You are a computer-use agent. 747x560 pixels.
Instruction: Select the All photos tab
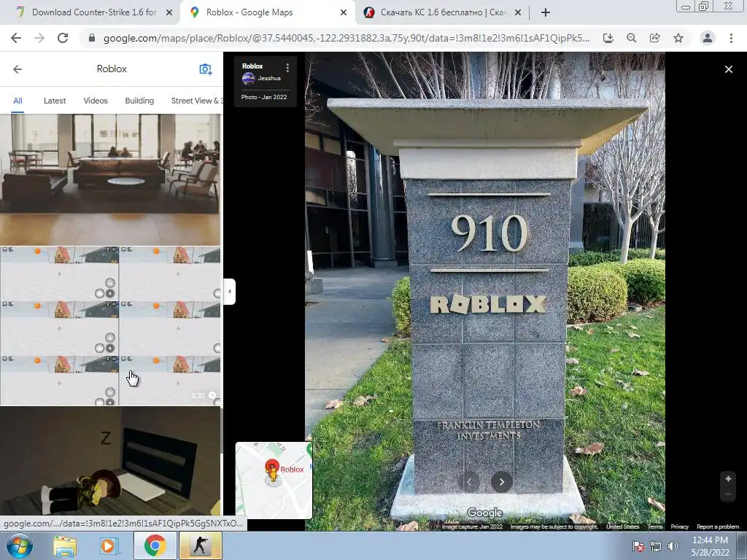[x=18, y=101]
